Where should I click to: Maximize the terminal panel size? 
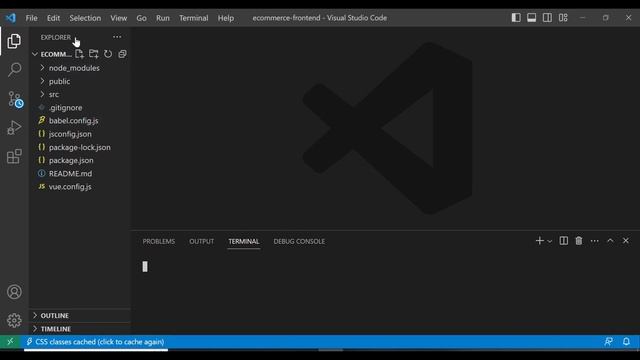tap(610, 241)
